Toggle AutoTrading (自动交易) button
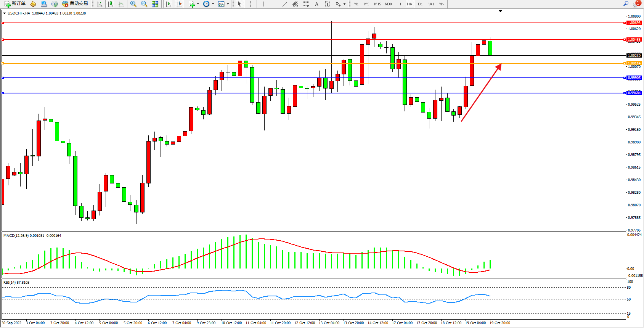The image size is (644, 328). (75, 4)
